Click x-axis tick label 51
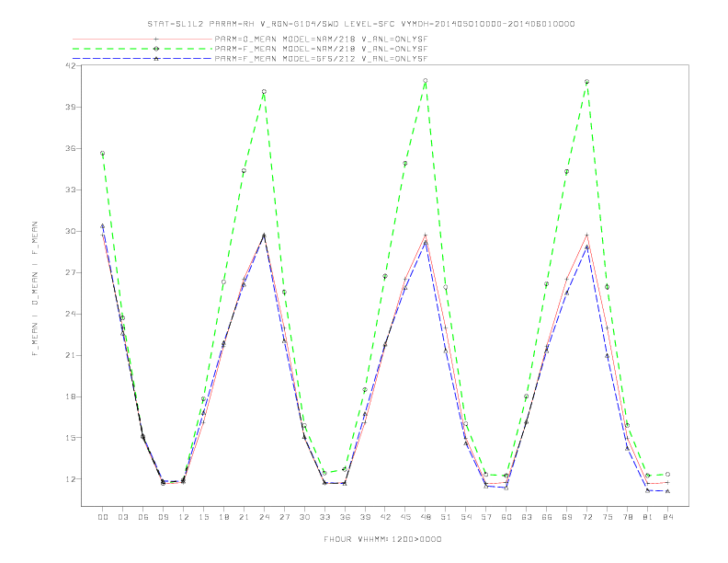Image resolution: width=728 pixels, height=563 pixels. point(446,517)
